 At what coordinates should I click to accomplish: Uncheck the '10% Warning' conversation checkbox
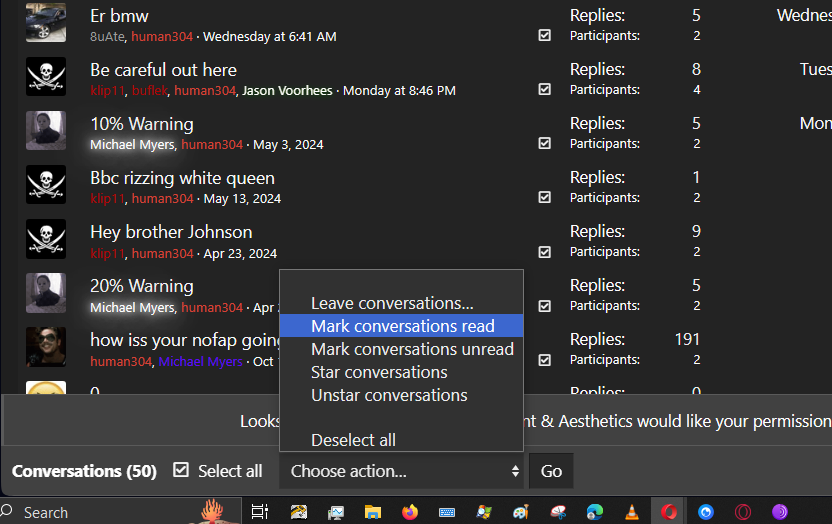(x=544, y=143)
